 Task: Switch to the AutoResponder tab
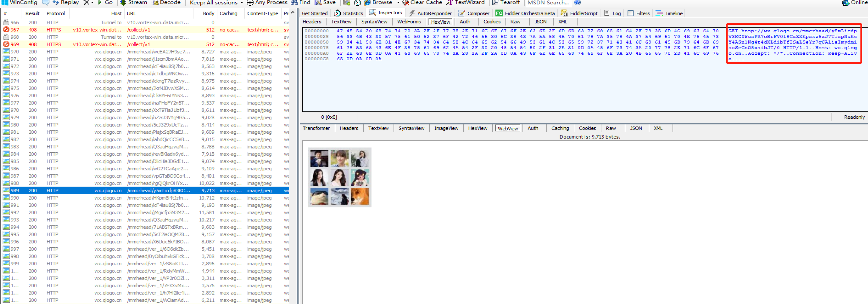click(430, 13)
